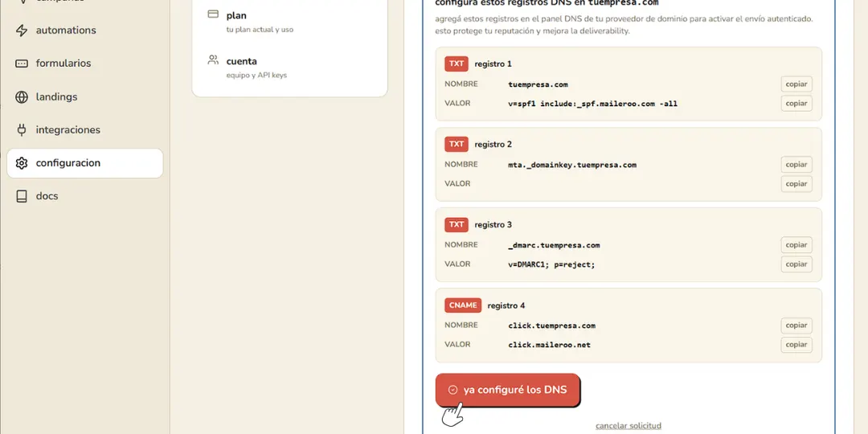This screenshot has height=434, width=868.
Task: Click the plan credit card icon
Action: 213,14
